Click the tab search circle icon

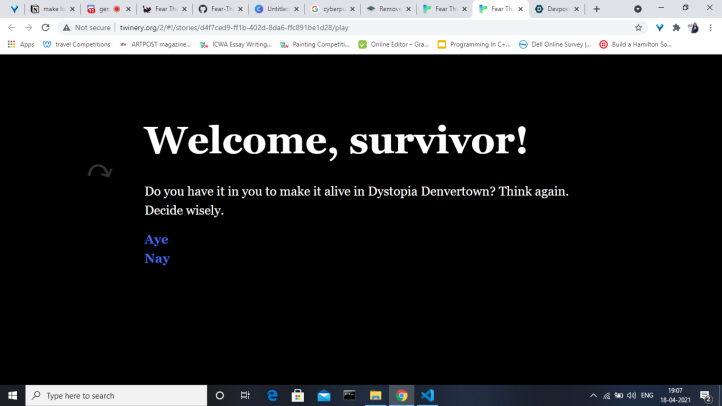coord(638,9)
